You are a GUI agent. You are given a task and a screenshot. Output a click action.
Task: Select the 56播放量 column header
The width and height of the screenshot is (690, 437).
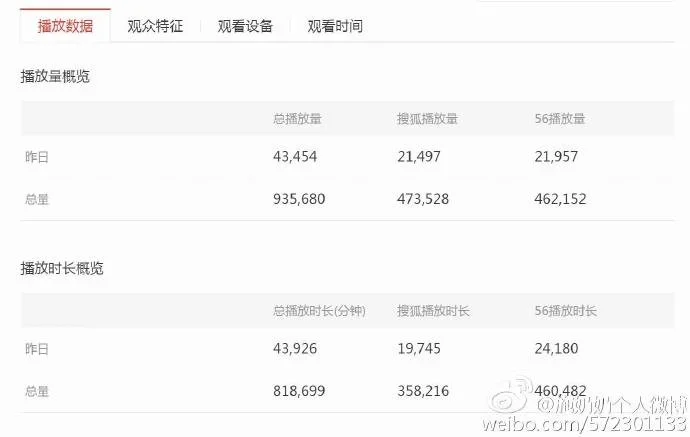559,118
